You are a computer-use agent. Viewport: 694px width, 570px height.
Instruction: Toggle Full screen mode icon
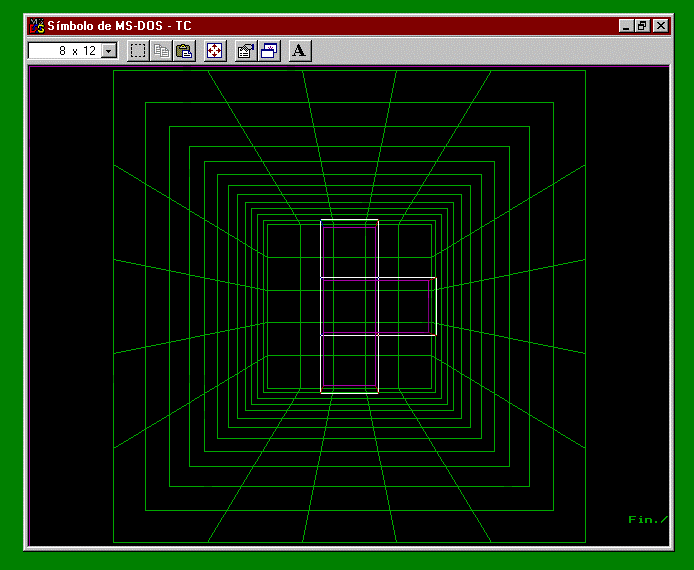click(215, 50)
